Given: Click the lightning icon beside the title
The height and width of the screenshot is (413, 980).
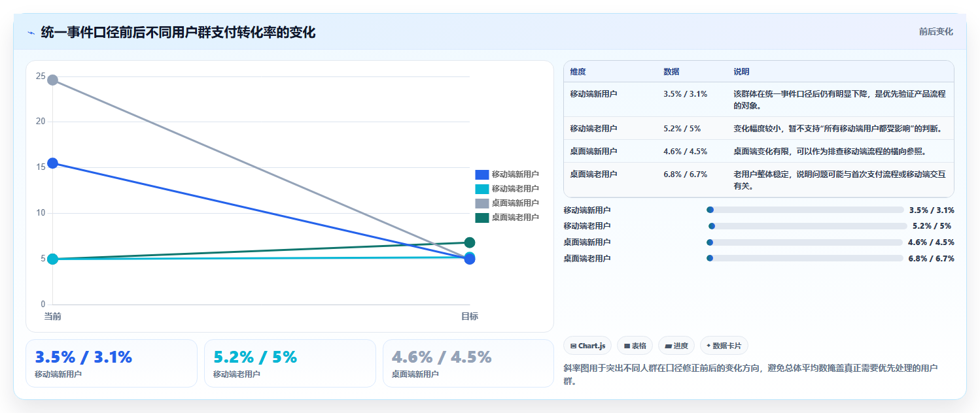Looking at the screenshot, I should pyautogui.click(x=31, y=33).
